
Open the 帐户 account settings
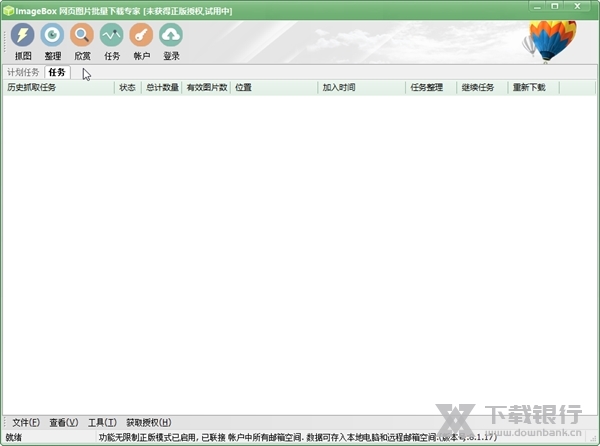point(141,41)
